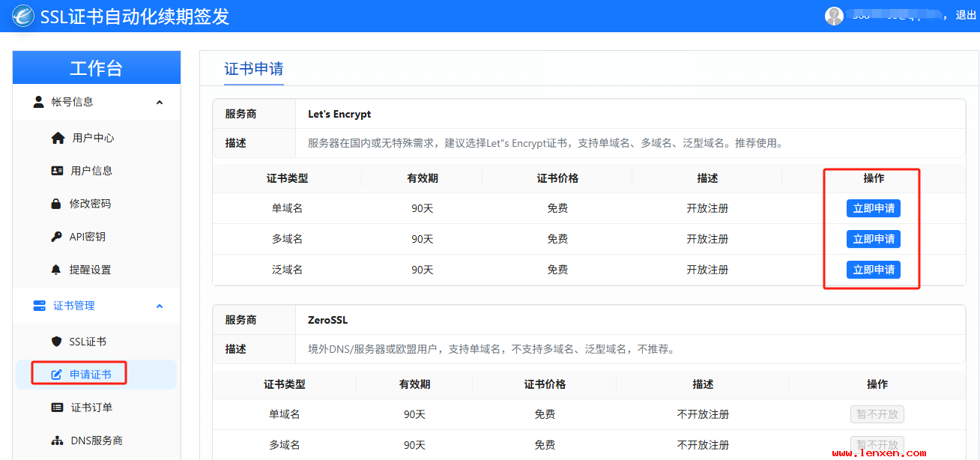This screenshot has height=460, width=980.
Task: Click 90天 in Let's Encrypt 多域名 row
Action: [x=423, y=239]
